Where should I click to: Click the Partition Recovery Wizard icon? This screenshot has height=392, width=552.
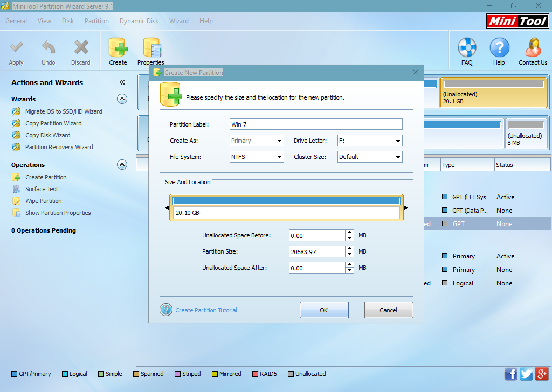click(x=16, y=147)
